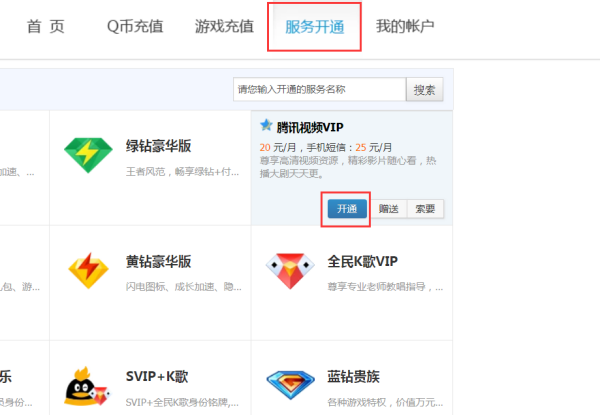Switch to Q币充值 tab

pos(135,27)
